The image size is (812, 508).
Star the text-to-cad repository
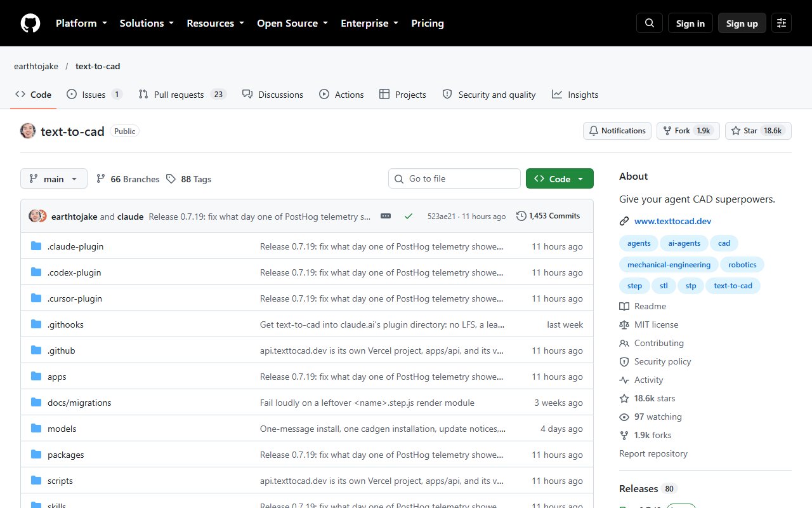coord(758,131)
